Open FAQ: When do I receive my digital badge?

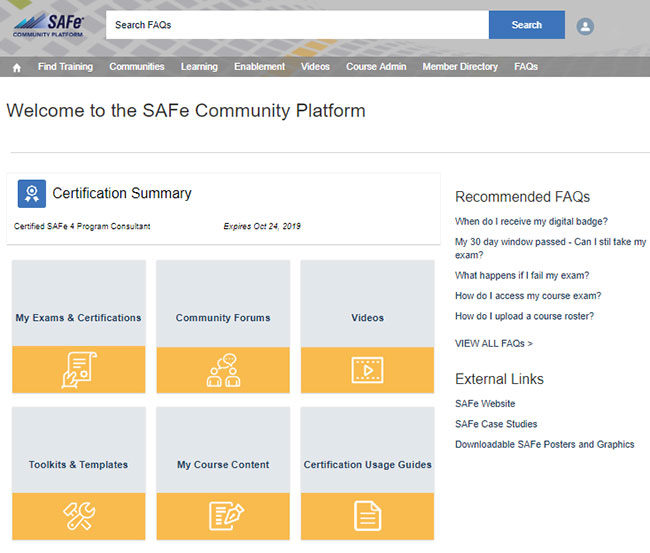click(531, 222)
